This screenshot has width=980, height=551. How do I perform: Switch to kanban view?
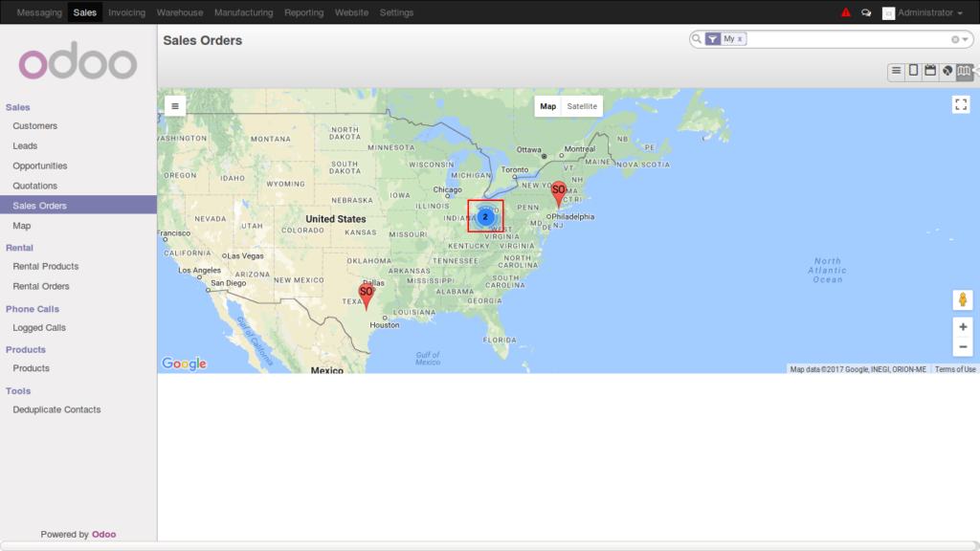pos(913,71)
